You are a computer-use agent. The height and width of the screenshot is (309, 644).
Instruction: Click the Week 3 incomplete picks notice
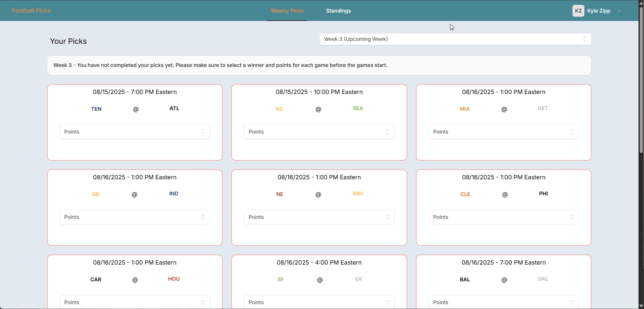pyautogui.click(x=319, y=65)
